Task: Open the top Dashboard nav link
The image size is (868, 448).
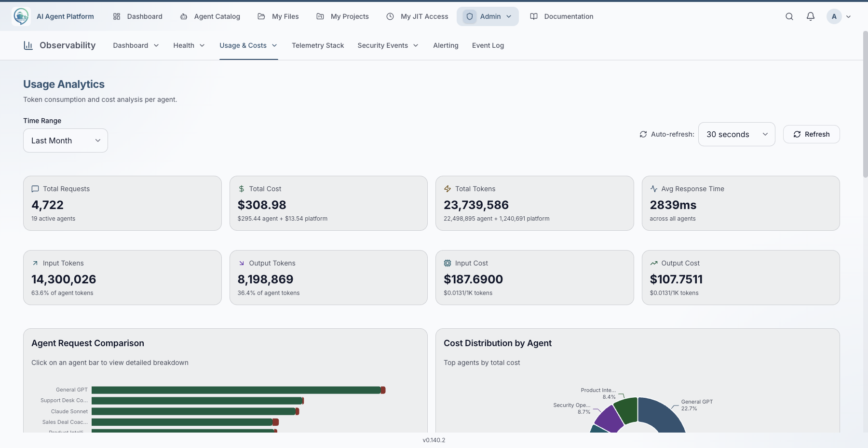Action: pos(138,16)
